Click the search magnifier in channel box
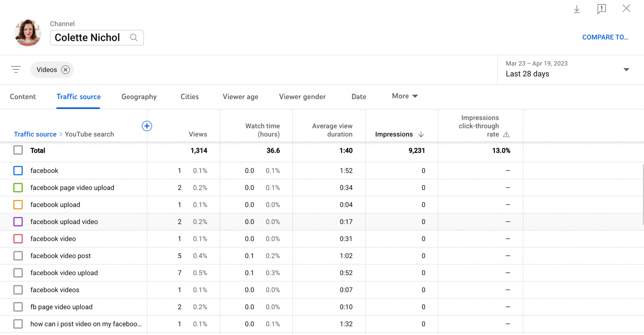This screenshot has height=335, width=644. pos(134,37)
